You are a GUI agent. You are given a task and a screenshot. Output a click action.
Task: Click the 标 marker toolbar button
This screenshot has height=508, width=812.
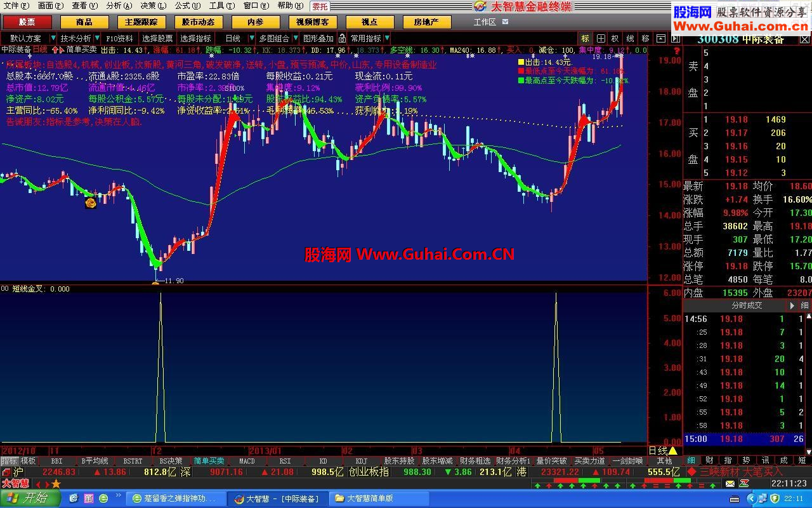[x=585, y=39]
